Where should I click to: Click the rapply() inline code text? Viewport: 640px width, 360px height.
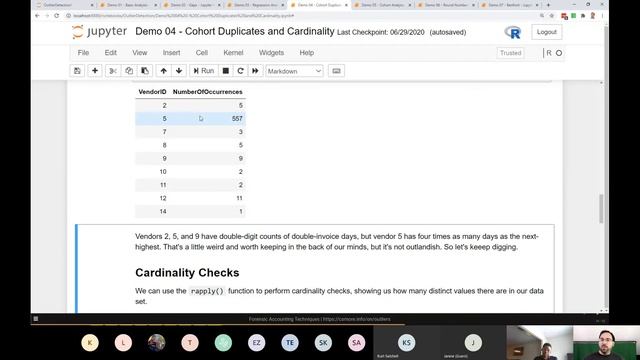(207, 291)
